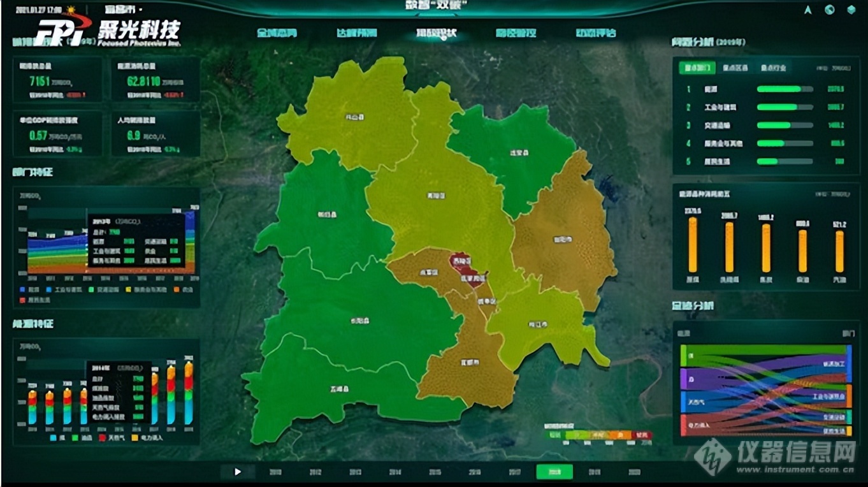This screenshot has width=868, height=487.
Task: Click the 62.8110 energy consumption total card
Action: [156, 80]
